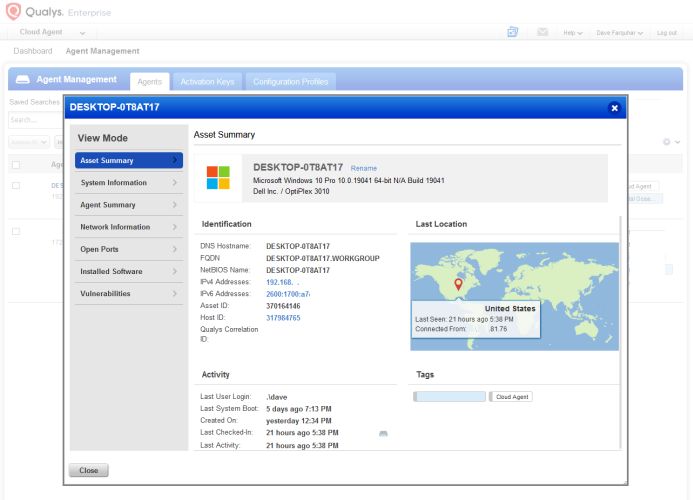Open IPv4 address 192.168 link
This screenshot has width=693, height=500.
click(x=282, y=282)
